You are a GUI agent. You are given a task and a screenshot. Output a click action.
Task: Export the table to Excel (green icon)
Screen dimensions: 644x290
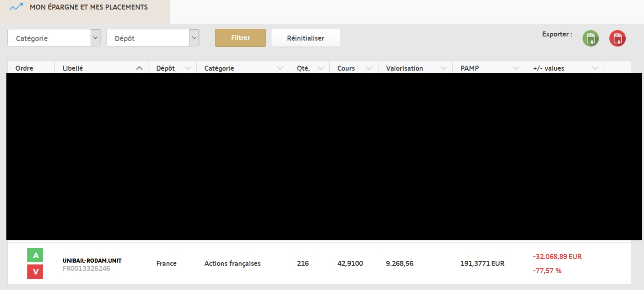(x=591, y=38)
